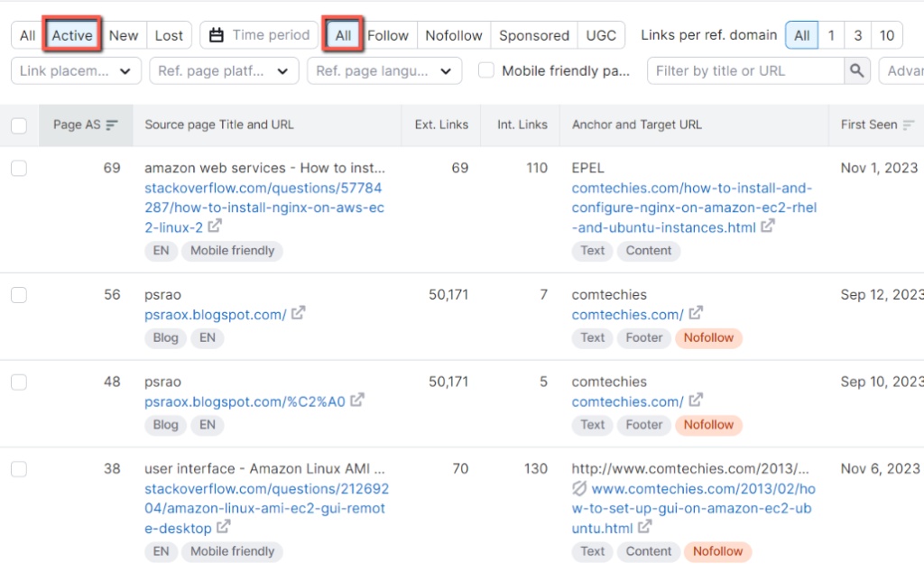Click external link icon next to the nginx-on-amazon-ec2-rhel target URL

click(768, 226)
